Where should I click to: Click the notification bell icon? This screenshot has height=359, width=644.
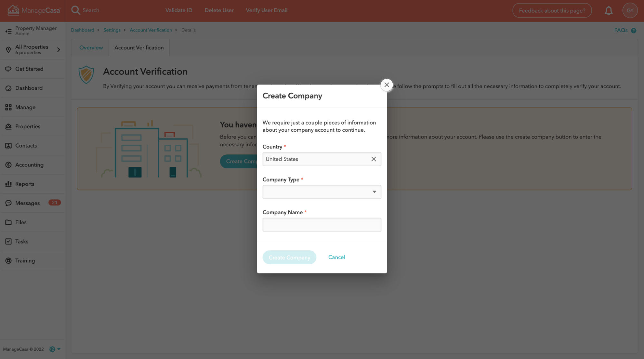click(x=608, y=11)
